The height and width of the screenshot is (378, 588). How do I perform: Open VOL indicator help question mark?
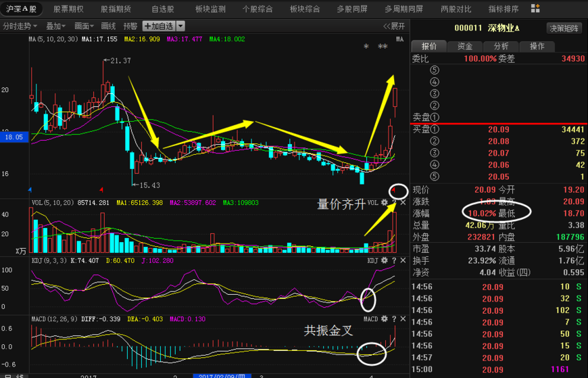tap(394, 203)
